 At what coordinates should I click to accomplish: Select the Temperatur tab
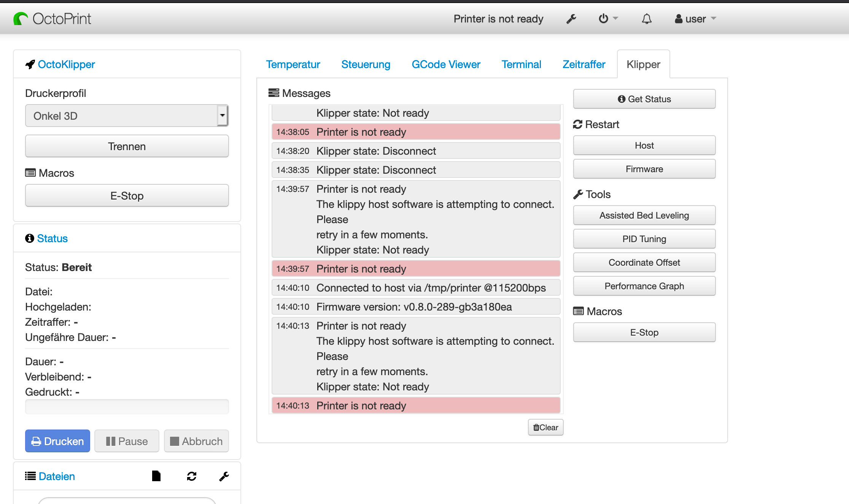pos(293,64)
